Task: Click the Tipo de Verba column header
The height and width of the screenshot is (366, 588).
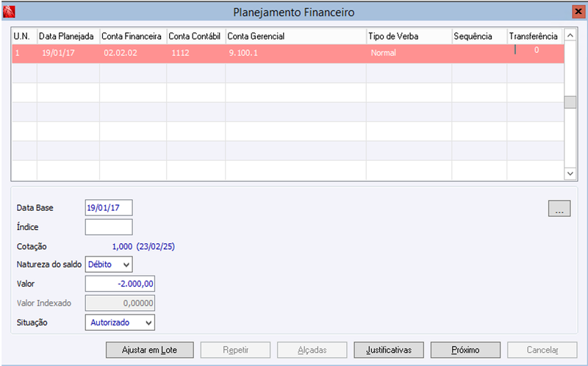Action: (409, 36)
